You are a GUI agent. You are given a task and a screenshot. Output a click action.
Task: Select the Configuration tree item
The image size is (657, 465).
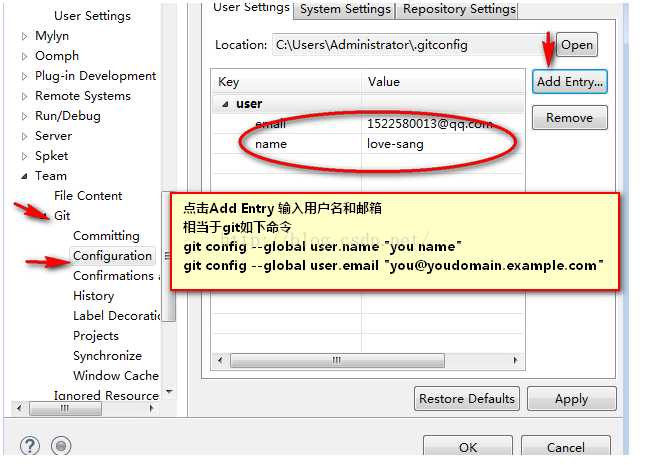(x=112, y=256)
